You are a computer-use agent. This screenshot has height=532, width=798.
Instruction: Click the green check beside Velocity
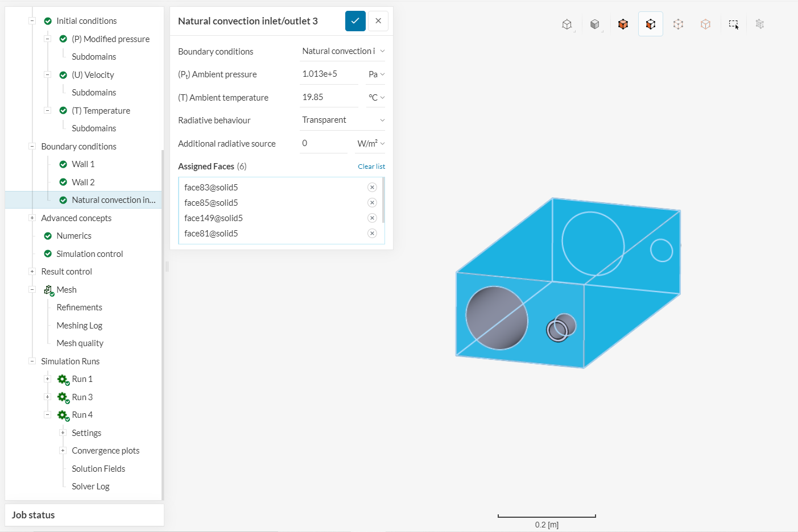click(63, 75)
